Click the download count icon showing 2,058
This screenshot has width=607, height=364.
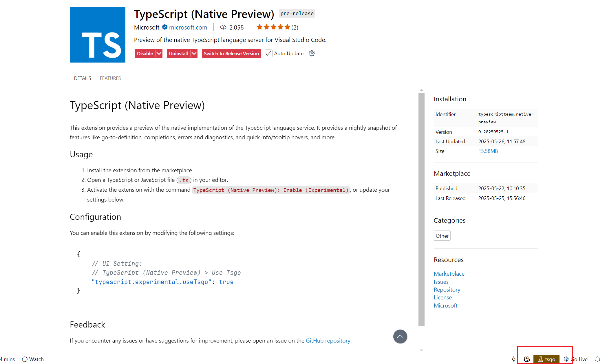tap(223, 27)
